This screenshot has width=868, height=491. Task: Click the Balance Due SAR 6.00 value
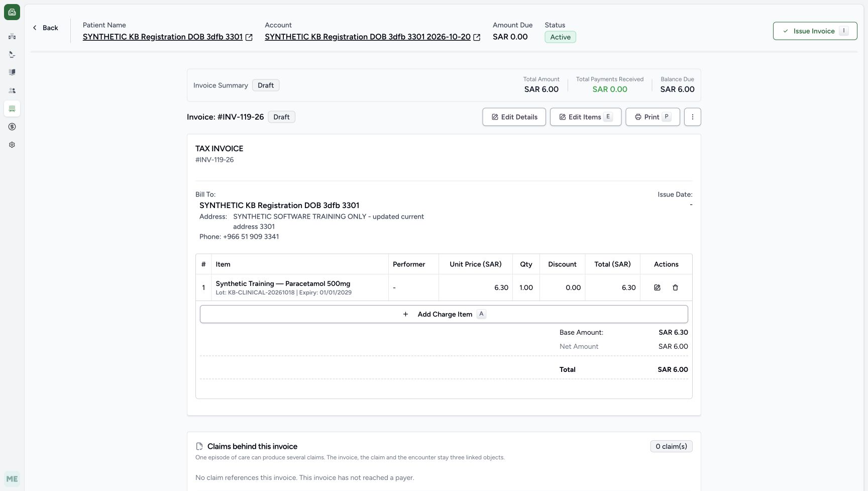677,89
